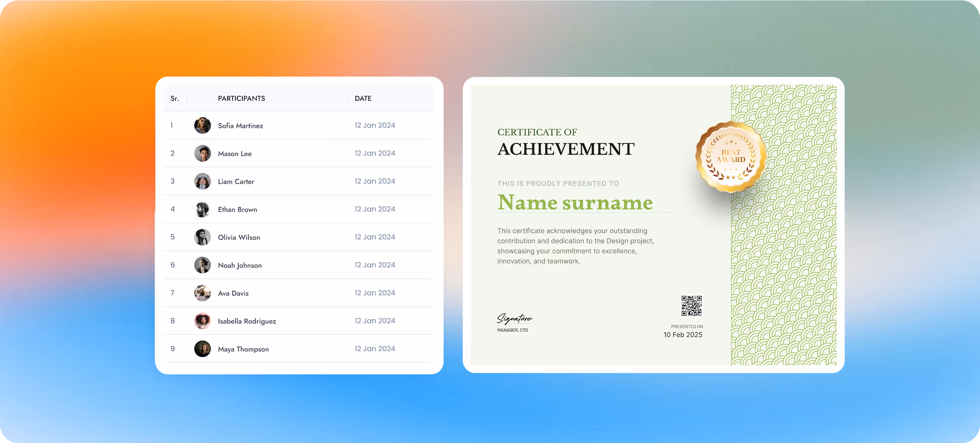Click the 10 Feb 2025 date

pyautogui.click(x=683, y=334)
